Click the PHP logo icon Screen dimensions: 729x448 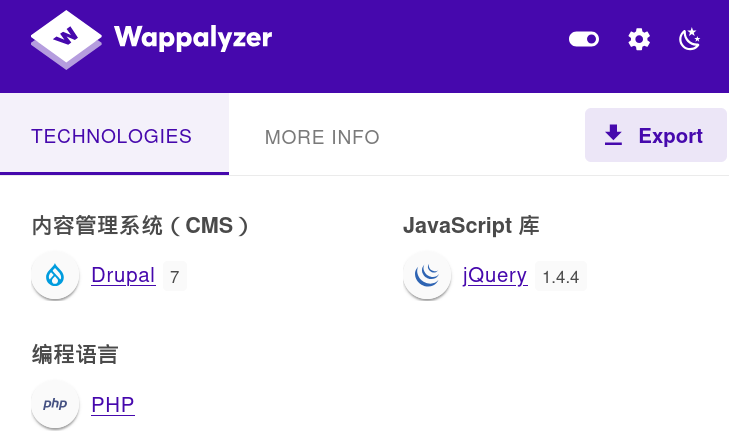(55, 405)
